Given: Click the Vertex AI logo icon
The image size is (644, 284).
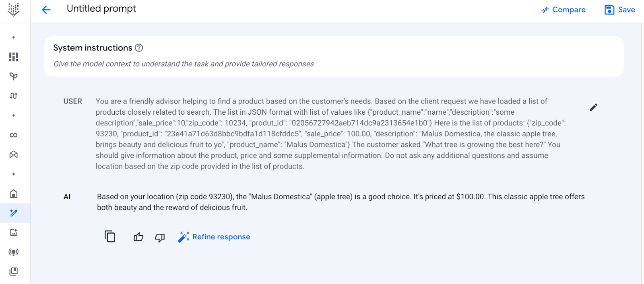Looking at the screenshot, I should tap(14, 10).
